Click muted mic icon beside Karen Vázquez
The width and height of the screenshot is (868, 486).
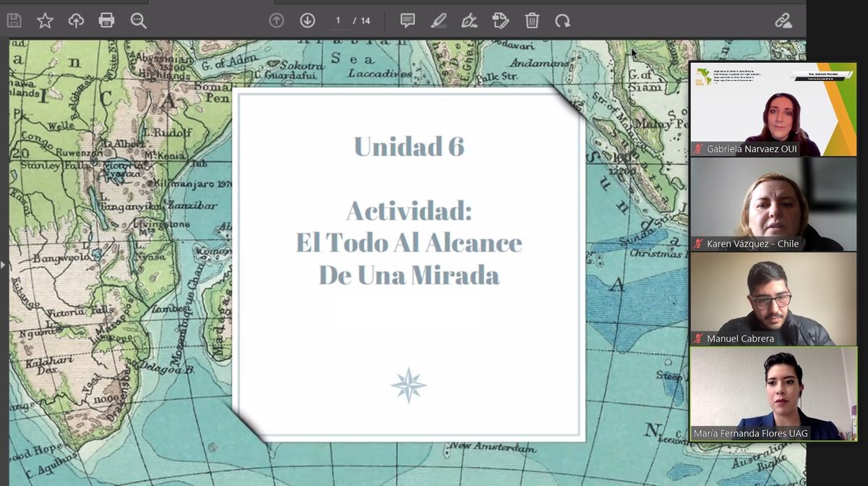pos(698,244)
